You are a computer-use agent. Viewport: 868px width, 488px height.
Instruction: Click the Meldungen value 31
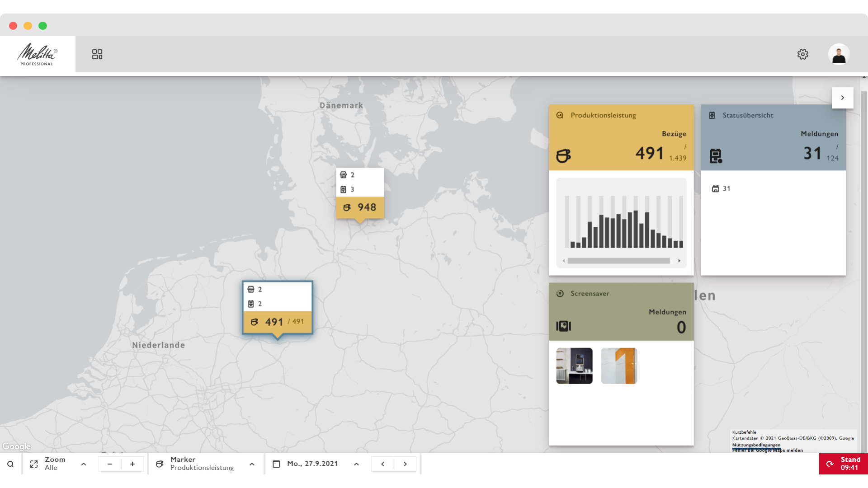point(812,153)
